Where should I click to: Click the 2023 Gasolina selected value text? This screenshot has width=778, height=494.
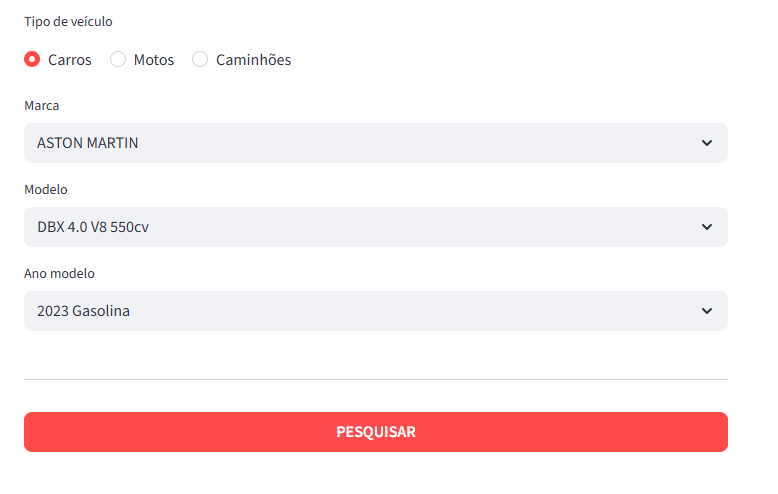point(84,311)
